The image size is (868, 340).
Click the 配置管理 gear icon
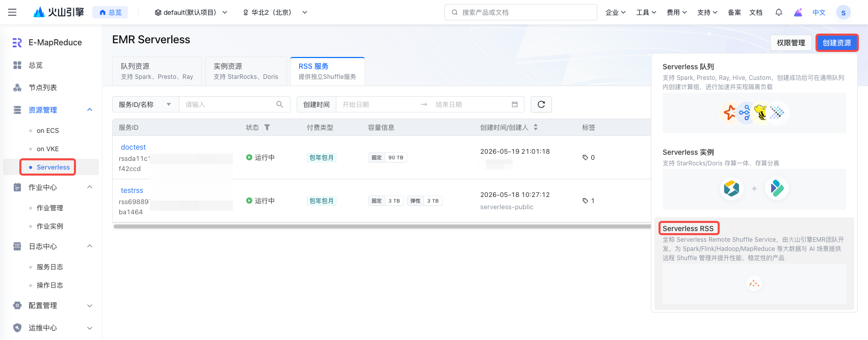tap(17, 305)
